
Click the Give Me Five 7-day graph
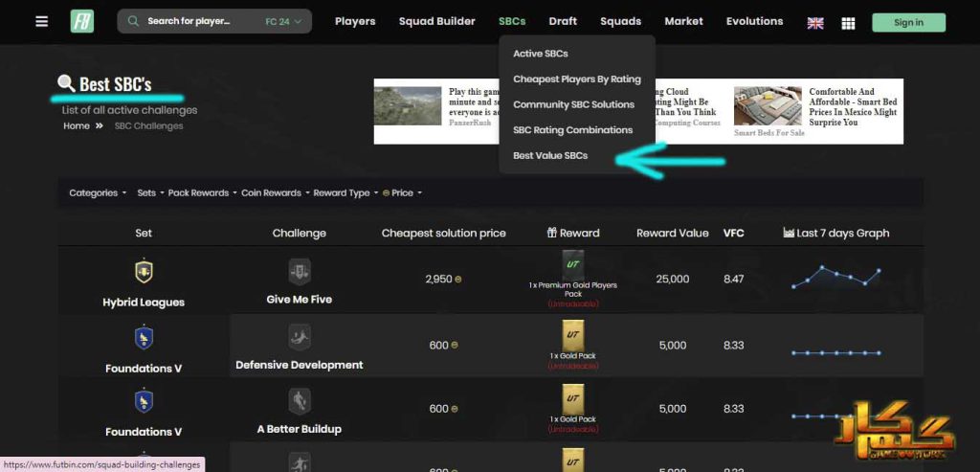836,277
